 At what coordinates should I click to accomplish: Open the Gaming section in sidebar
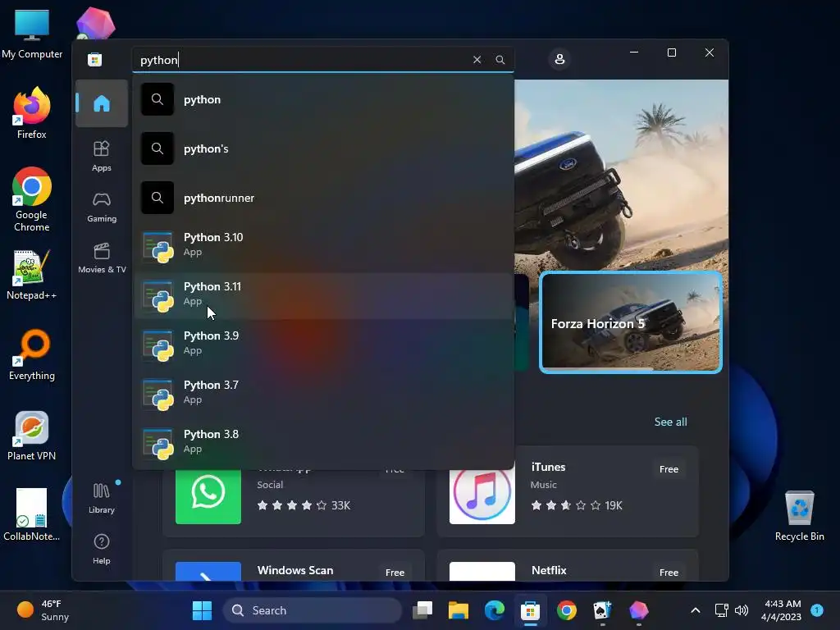(101, 207)
